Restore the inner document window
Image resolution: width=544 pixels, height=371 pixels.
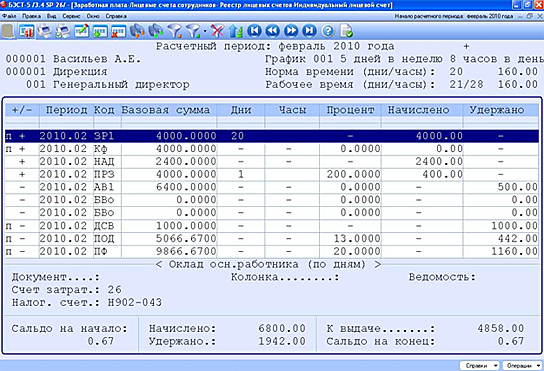(530, 16)
